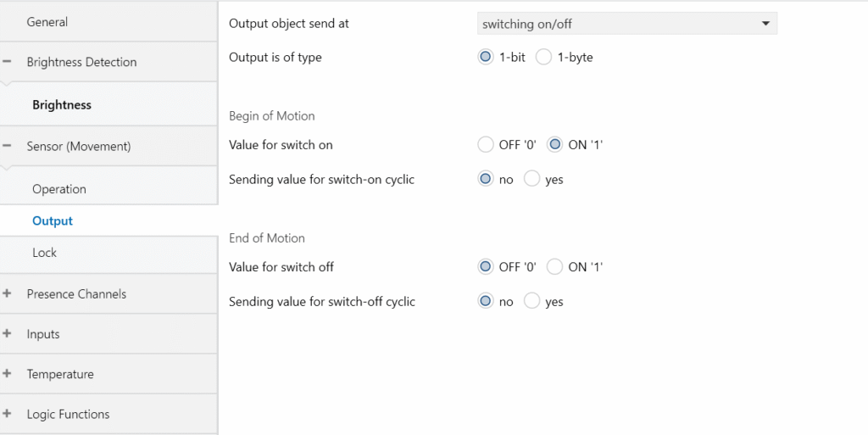Expand the Logic Functions section

click(7, 414)
